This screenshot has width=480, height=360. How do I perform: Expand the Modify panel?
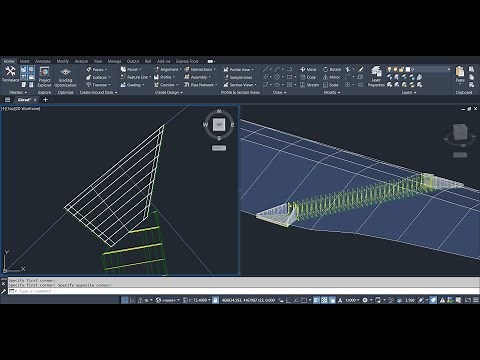click(x=332, y=92)
